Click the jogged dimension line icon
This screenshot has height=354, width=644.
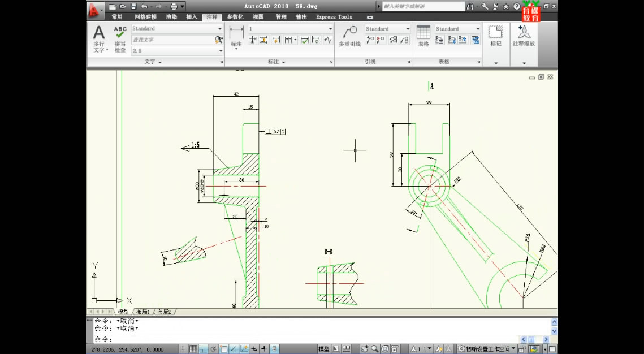click(x=327, y=40)
